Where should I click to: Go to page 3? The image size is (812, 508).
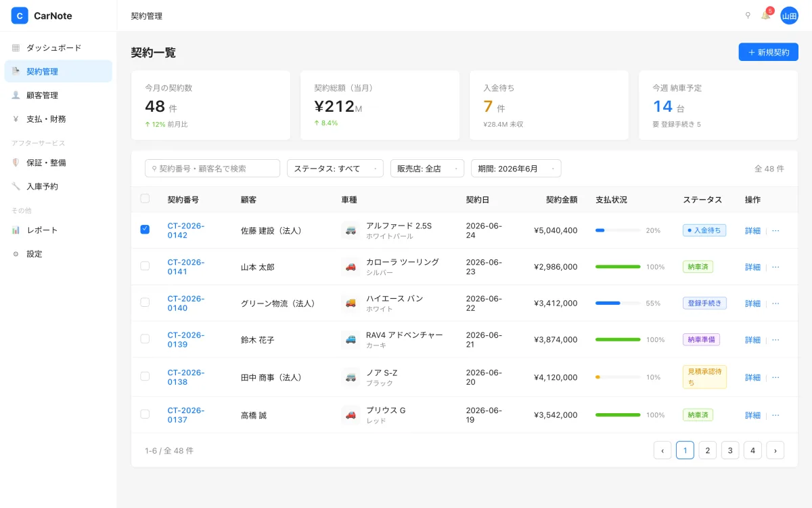(x=730, y=450)
